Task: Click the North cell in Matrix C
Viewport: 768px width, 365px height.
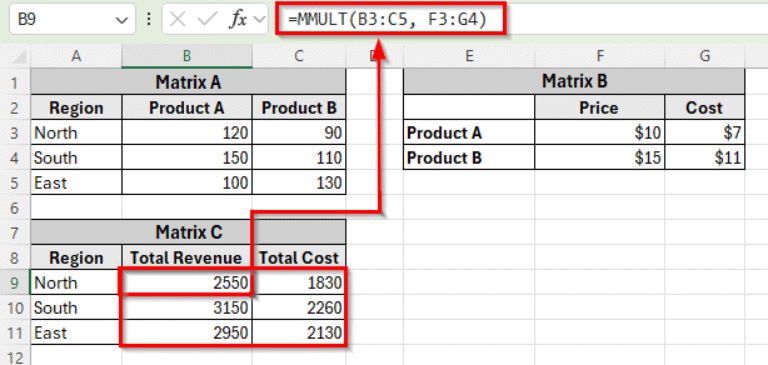Action: click(76, 283)
